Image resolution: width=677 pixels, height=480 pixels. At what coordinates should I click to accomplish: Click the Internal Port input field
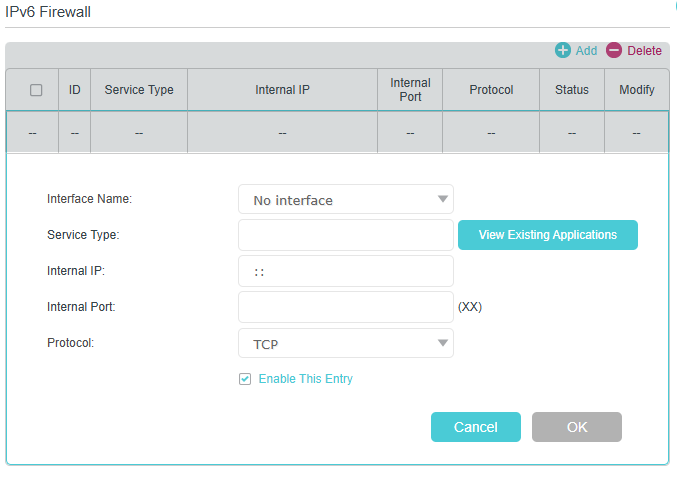pyautogui.click(x=346, y=307)
